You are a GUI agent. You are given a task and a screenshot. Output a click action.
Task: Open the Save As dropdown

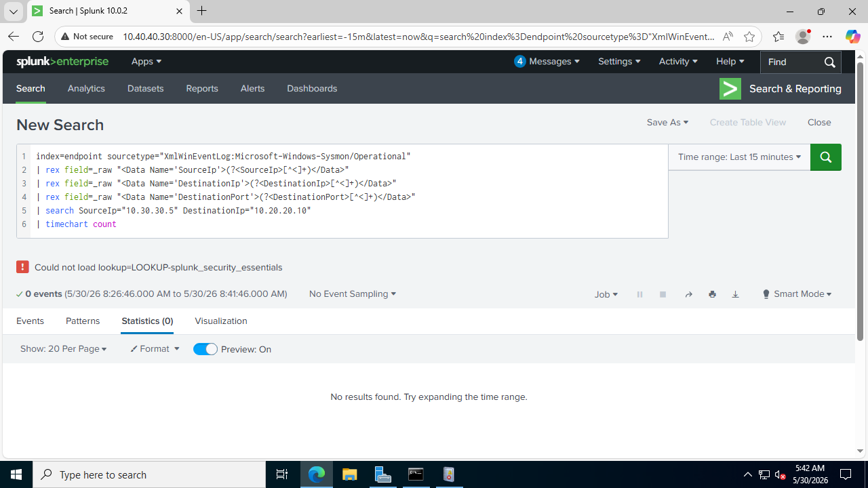tap(667, 123)
